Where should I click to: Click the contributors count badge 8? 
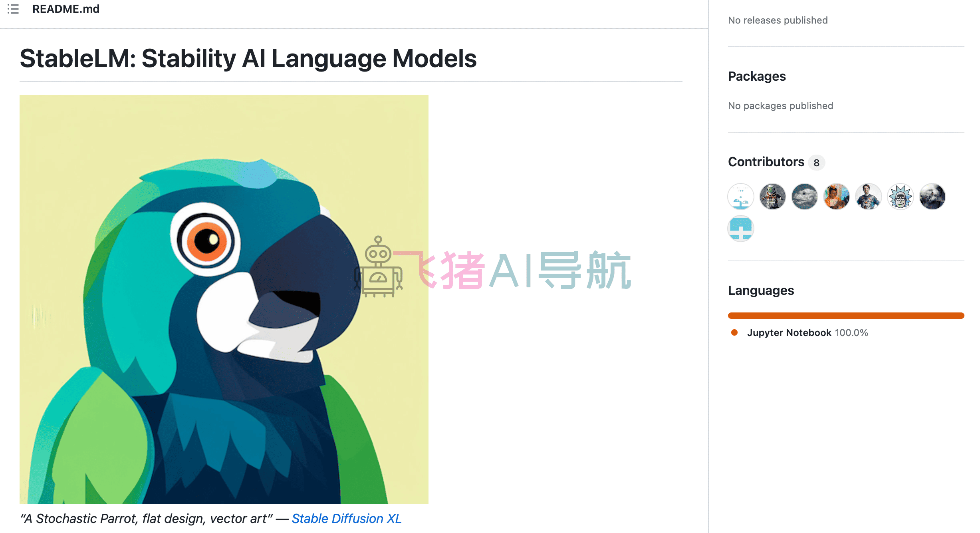(817, 163)
